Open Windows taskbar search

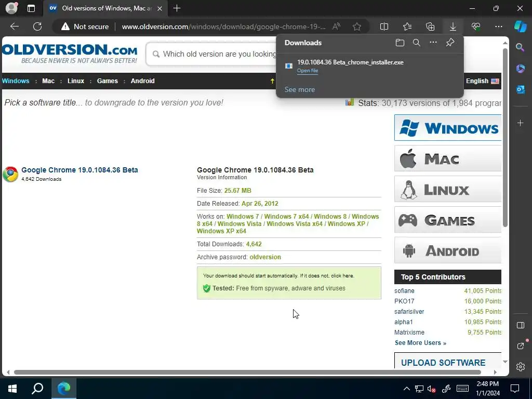[37, 388]
